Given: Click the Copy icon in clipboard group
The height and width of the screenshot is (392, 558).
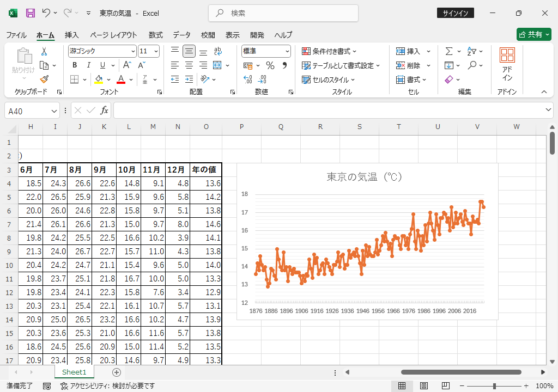Looking at the screenshot, I should 44,65.
